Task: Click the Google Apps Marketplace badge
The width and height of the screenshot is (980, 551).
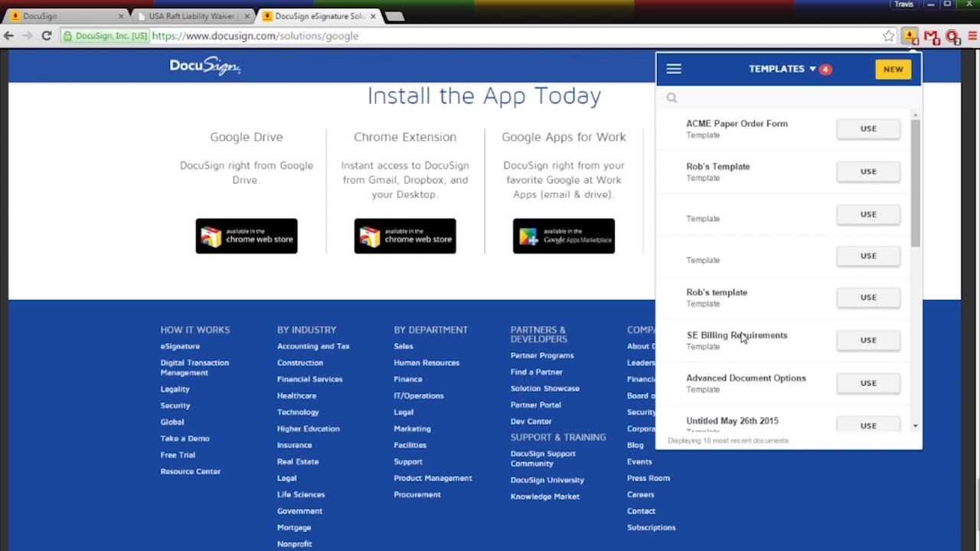Action: [563, 236]
